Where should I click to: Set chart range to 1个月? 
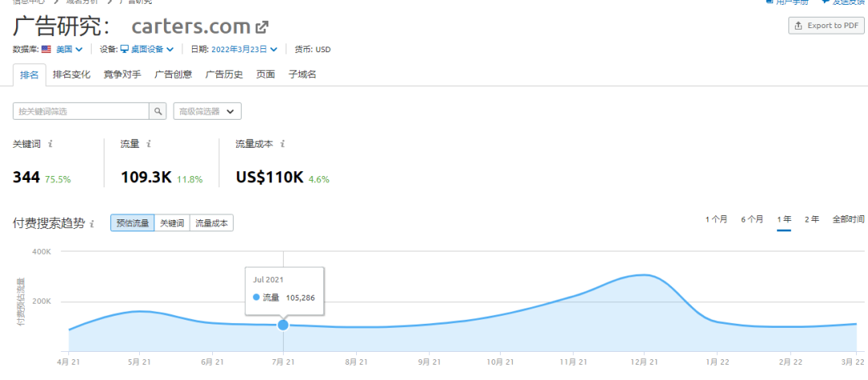click(716, 219)
